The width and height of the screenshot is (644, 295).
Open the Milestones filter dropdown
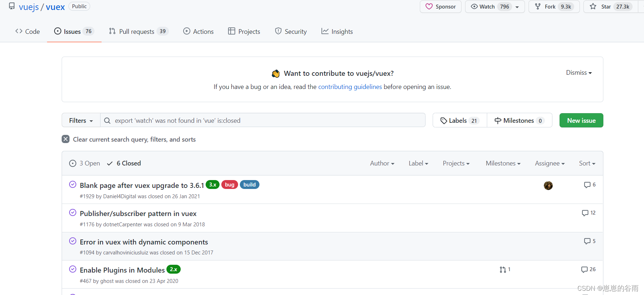(503, 163)
